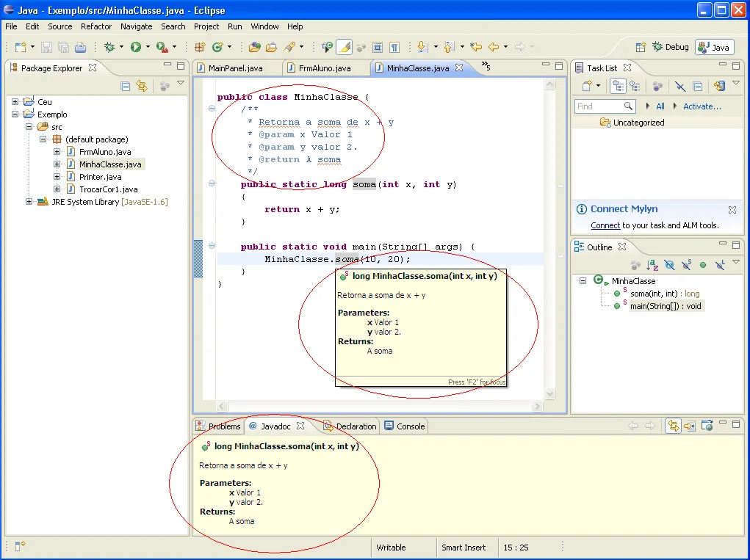Click the green Run button icon

pyautogui.click(x=135, y=47)
